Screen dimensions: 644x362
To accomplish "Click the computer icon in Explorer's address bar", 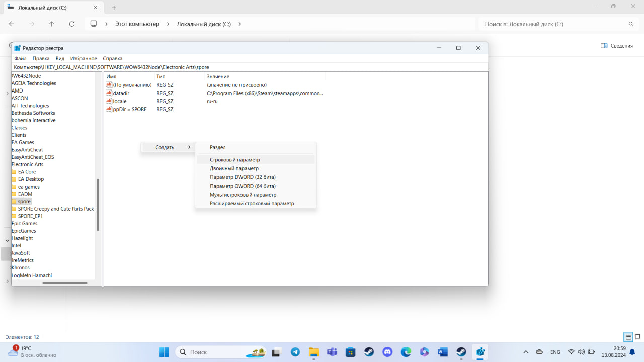I will click(x=93, y=24).
